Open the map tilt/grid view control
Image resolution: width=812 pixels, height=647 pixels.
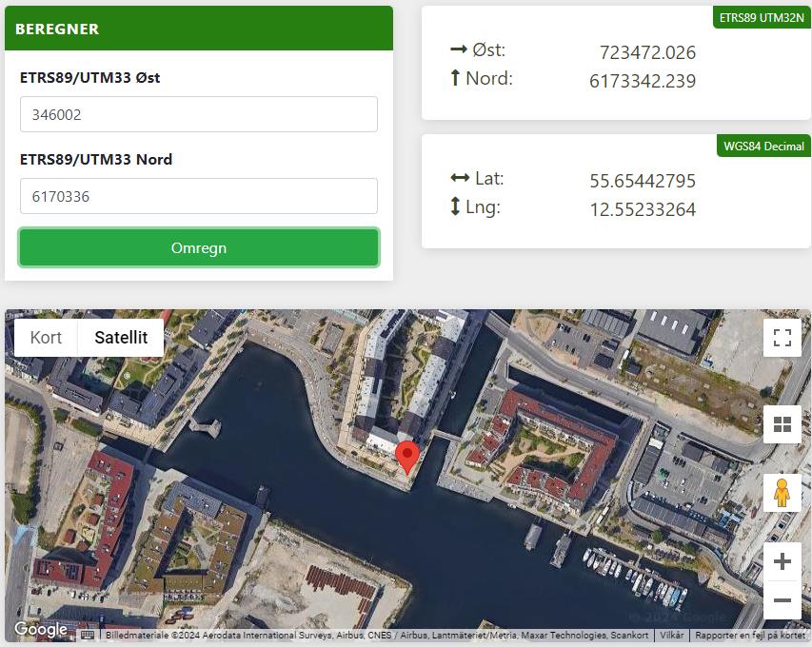click(782, 424)
